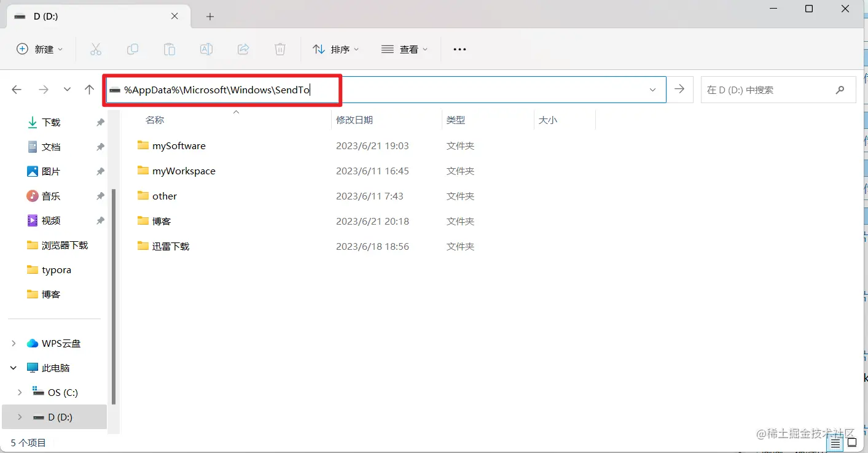Go up one folder level arrow
This screenshot has width=868, height=453.
pos(89,90)
